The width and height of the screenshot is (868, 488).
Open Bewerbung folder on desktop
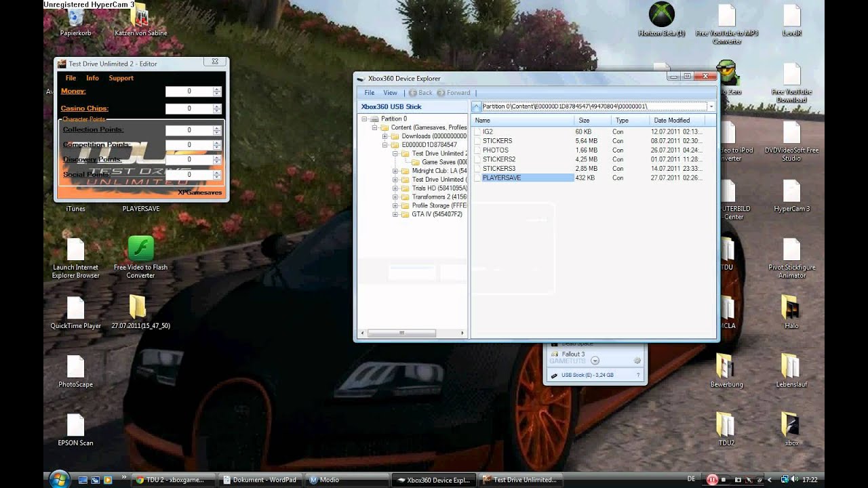(x=726, y=370)
